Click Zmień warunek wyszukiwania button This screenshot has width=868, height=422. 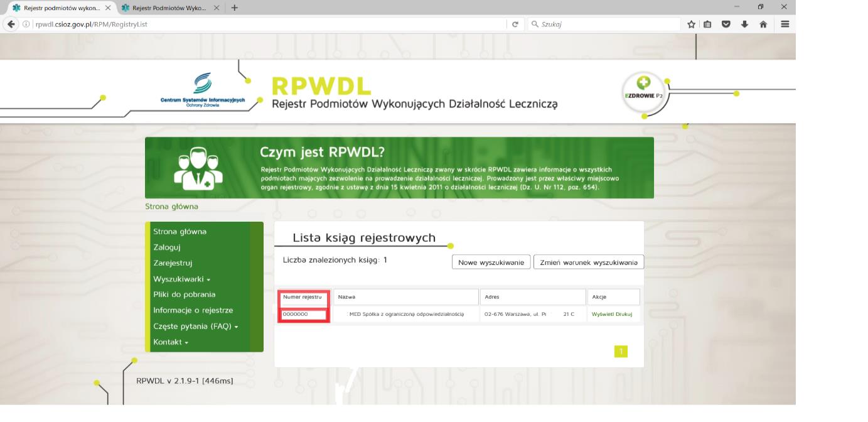coord(588,262)
